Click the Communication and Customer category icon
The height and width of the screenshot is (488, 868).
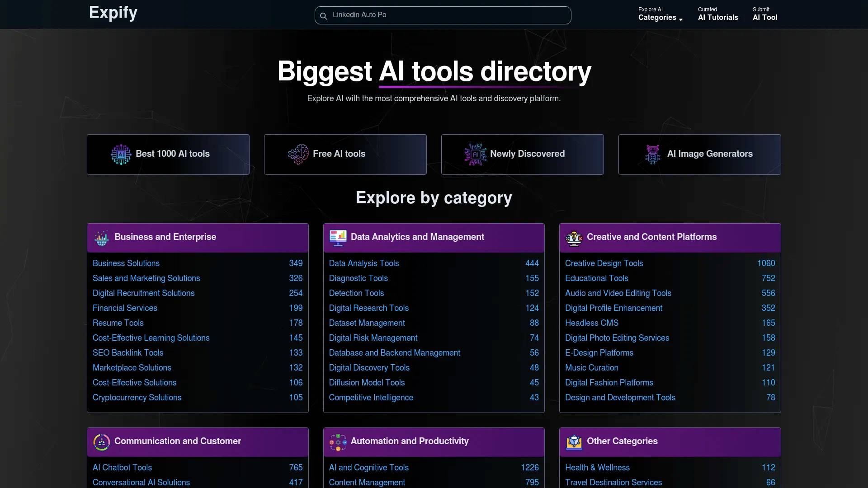click(x=102, y=442)
